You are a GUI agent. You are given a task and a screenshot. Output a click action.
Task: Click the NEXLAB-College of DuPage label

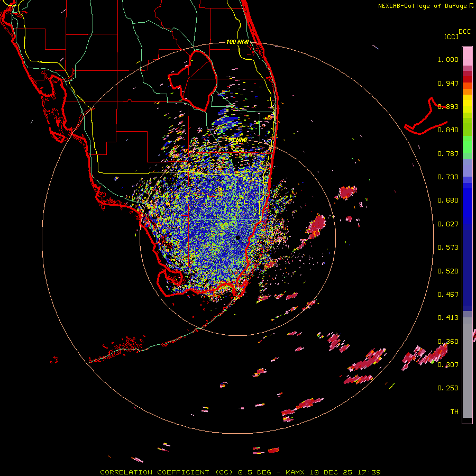click(423, 6)
